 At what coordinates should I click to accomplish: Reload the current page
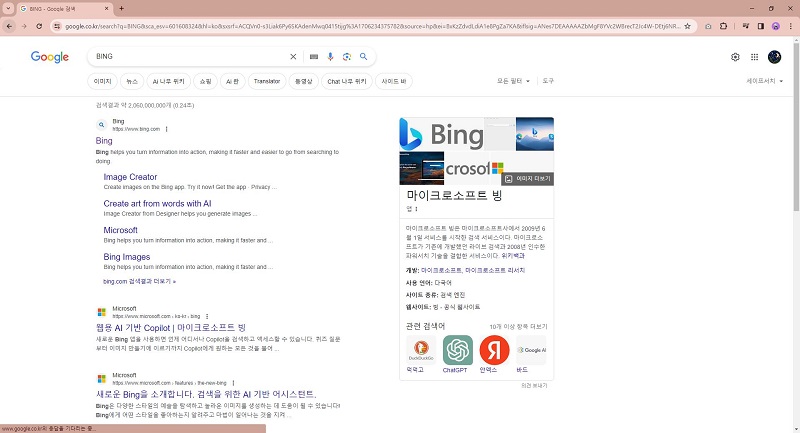point(39,26)
